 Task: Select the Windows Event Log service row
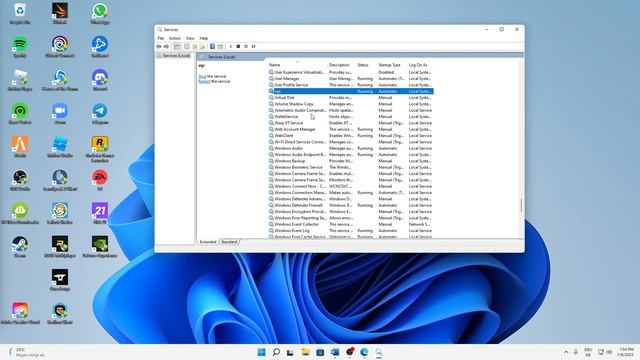[x=351, y=231]
